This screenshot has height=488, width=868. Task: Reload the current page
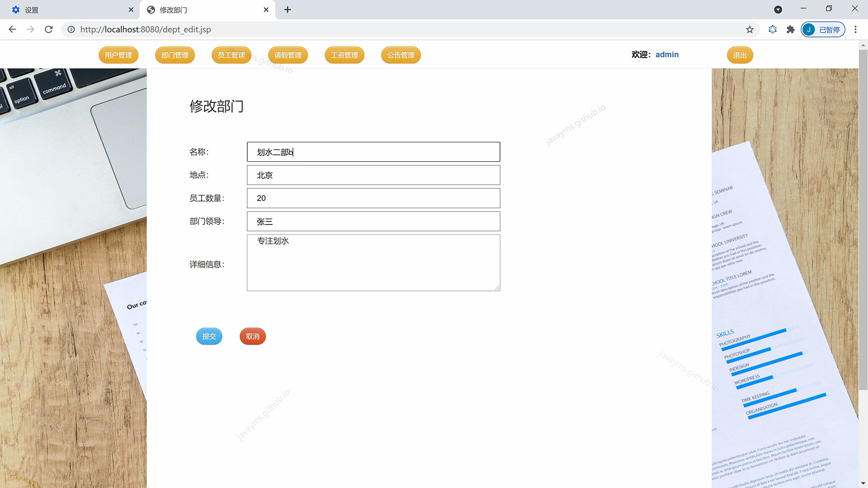pos(48,29)
